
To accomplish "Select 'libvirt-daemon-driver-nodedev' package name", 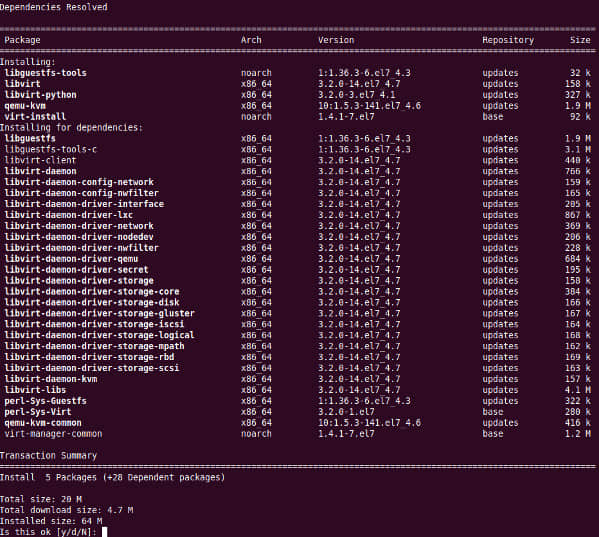I will click(x=79, y=237).
